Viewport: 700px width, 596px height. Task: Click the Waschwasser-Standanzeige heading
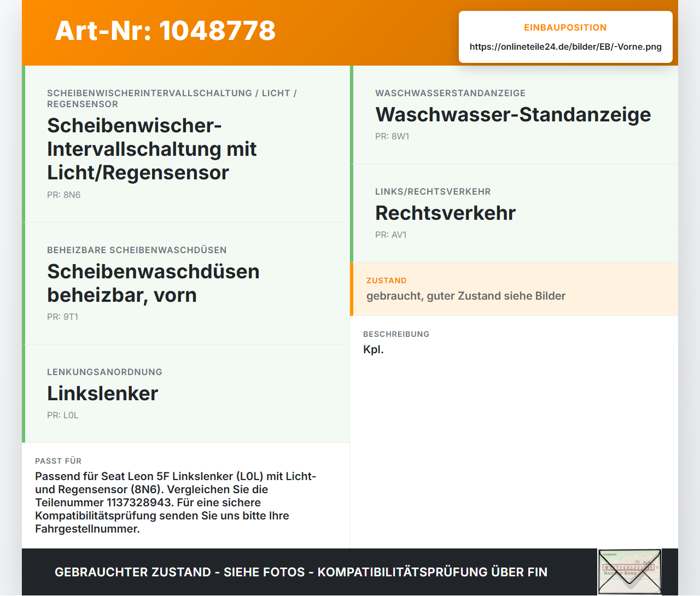pyautogui.click(x=513, y=114)
